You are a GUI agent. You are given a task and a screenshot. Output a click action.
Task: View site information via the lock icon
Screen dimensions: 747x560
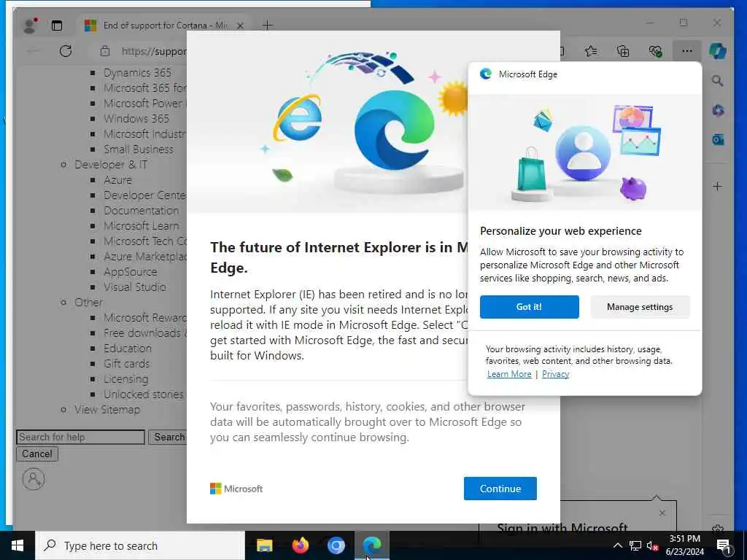105,51
